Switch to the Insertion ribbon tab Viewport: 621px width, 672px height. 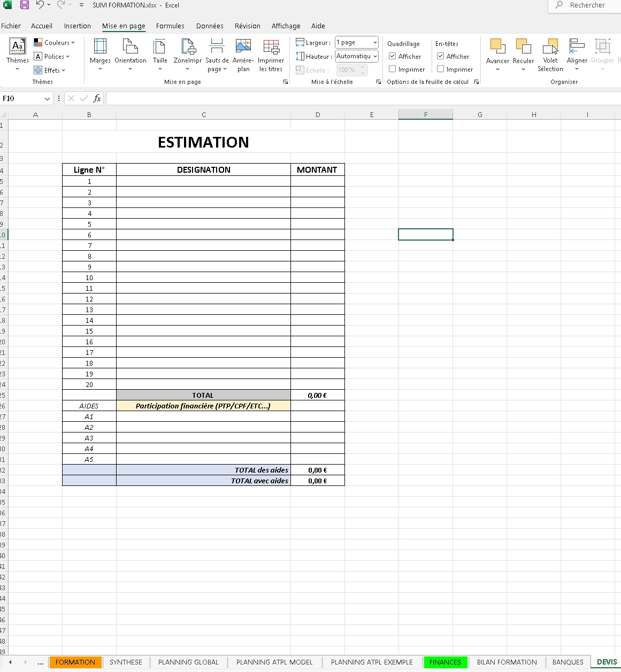(x=78, y=26)
